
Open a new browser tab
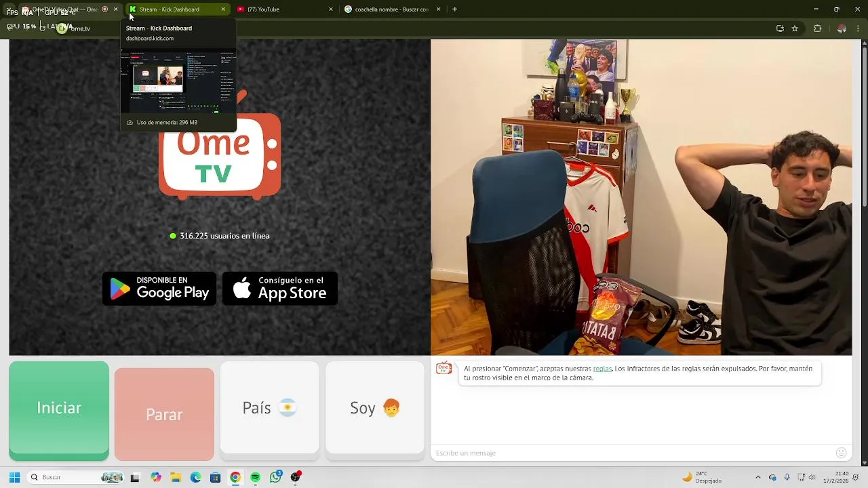tap(454, 9)
